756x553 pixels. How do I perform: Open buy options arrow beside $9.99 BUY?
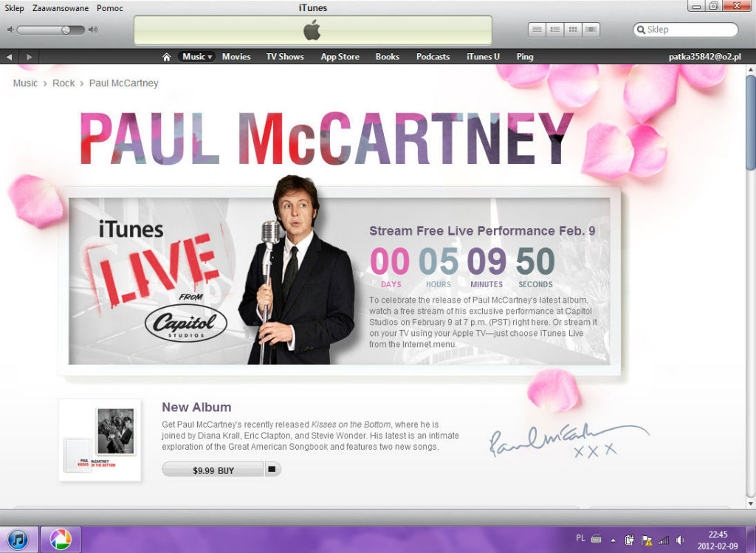click(x=272, y=469)
